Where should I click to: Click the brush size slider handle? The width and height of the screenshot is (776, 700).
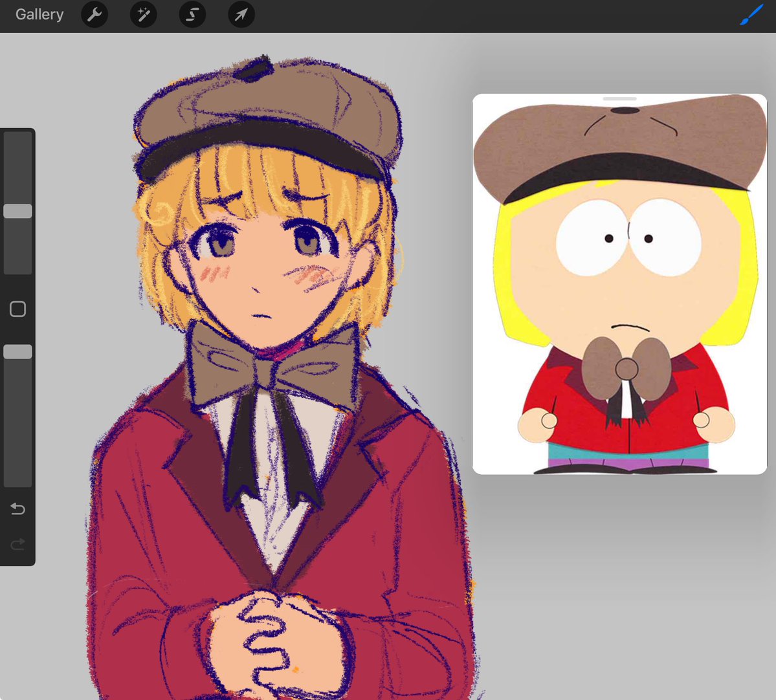[18, 212]
